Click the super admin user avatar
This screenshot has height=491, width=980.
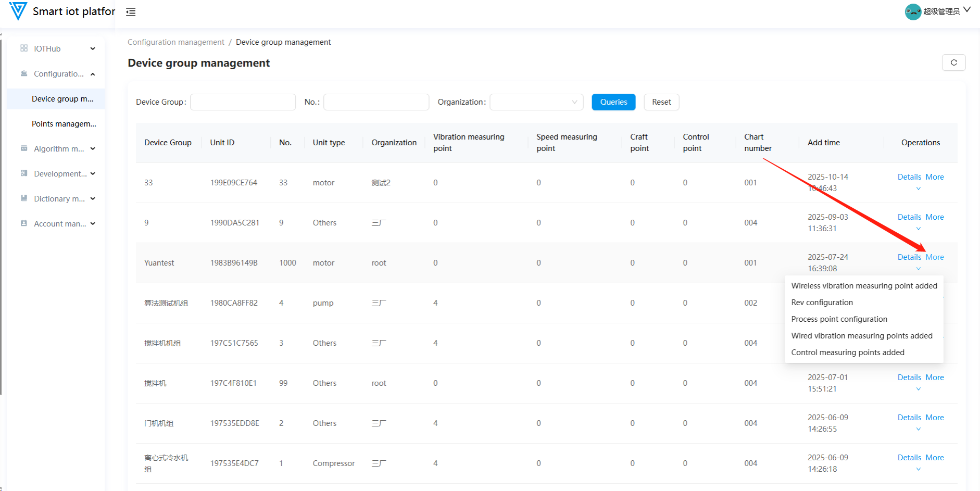point(913,11)
